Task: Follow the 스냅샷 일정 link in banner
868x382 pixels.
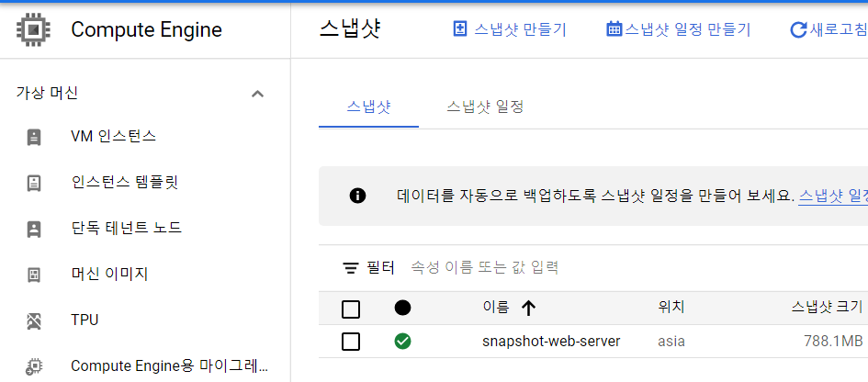Action: (x=832, y=196)
